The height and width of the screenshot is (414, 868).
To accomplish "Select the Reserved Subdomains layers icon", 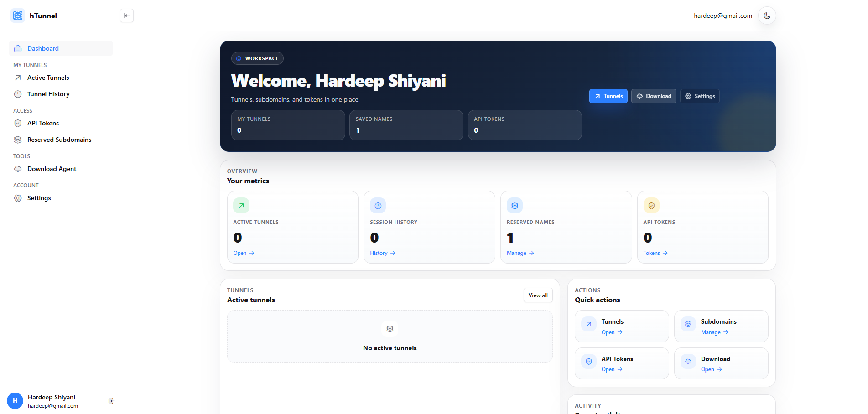I will [17, 140].
